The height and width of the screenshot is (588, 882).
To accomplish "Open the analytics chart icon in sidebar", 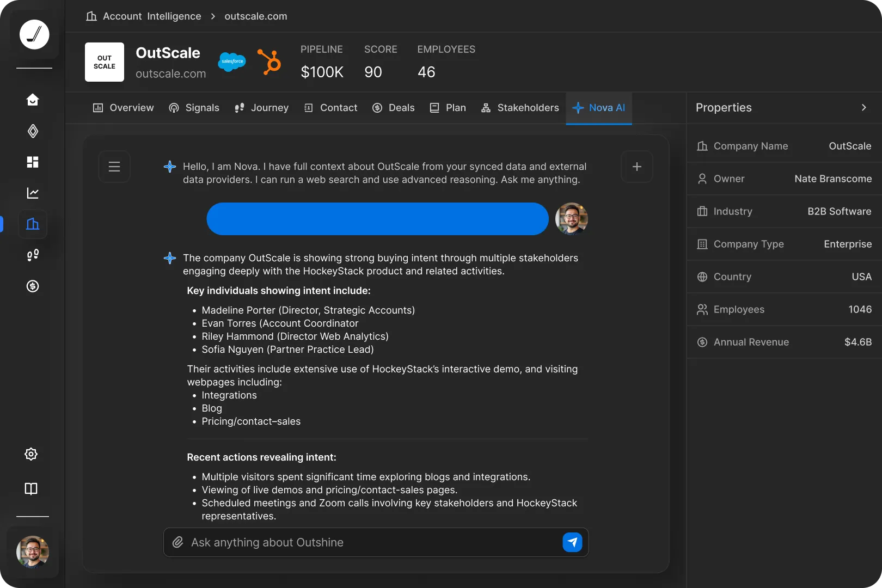I will tap(33, 193).
